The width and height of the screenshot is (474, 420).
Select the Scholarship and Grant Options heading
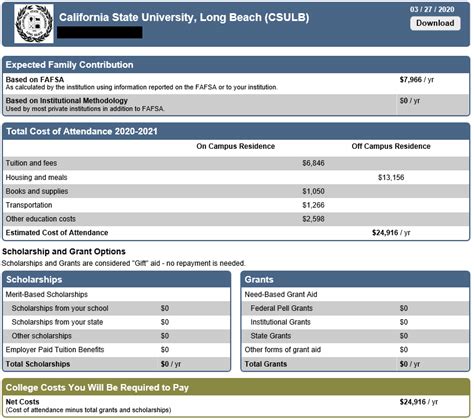[64, 252]
